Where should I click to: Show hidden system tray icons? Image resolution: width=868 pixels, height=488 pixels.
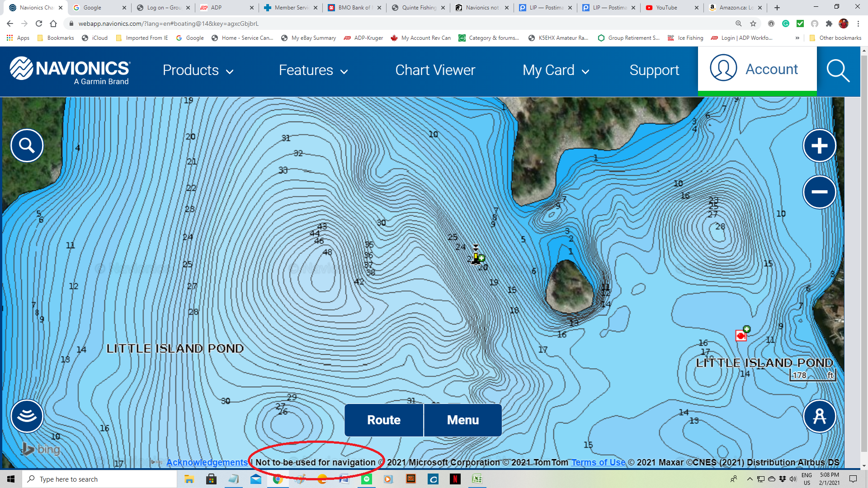(x=750, y=479)
